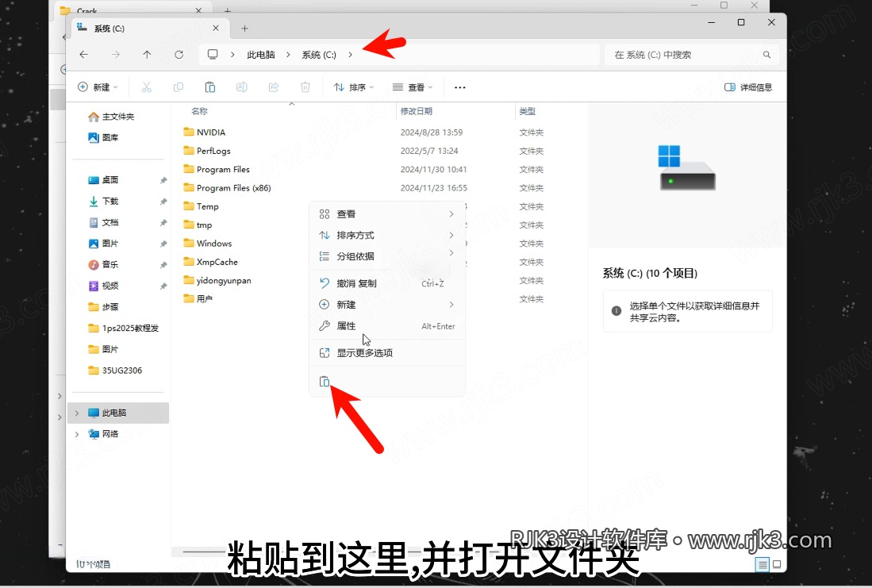Sort by the 名称 column header
The width and height of the screenshot is (872, 588).
(x=199, y=111)
